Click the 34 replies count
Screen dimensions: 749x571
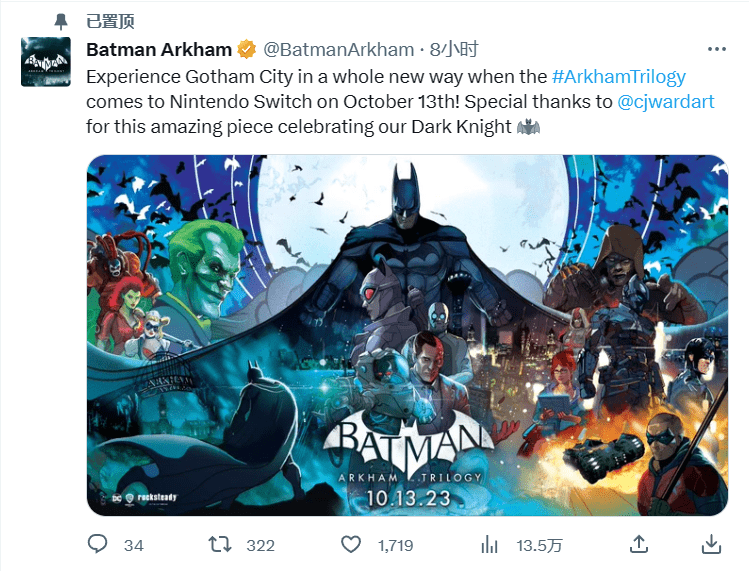click(x=133, y=545)
